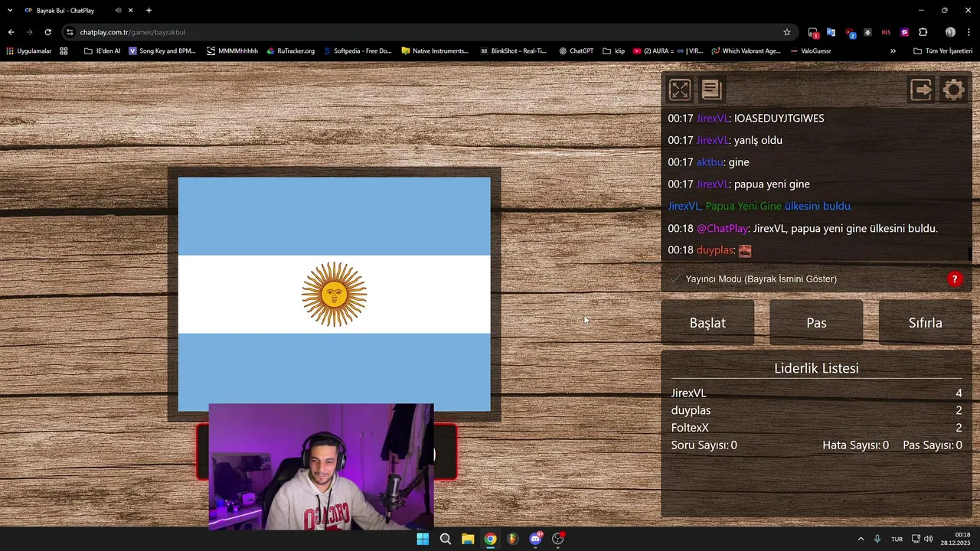Click the address bar URL field
Viewport: 980px width, 551px height.
point(429,32)
